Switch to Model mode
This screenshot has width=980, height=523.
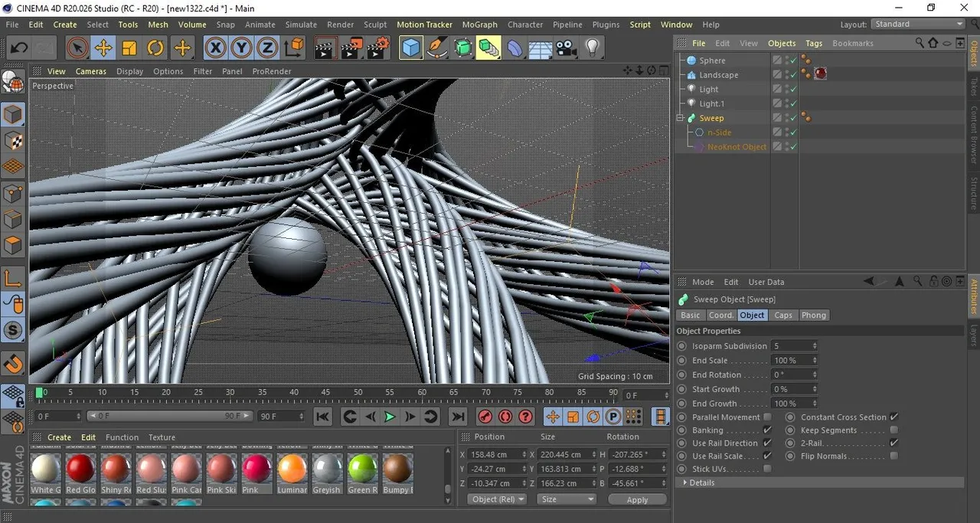[13, 115]
